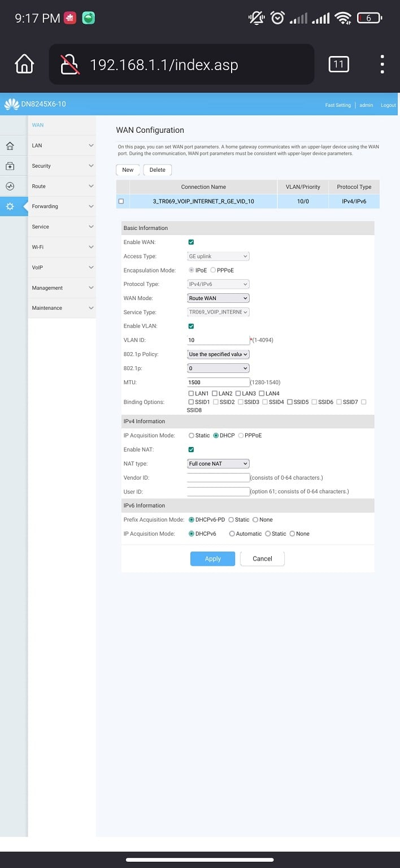Click the circular monitoring icon in sidebar
This screenshot has height=868, width=400.
(x=10, y=186)
